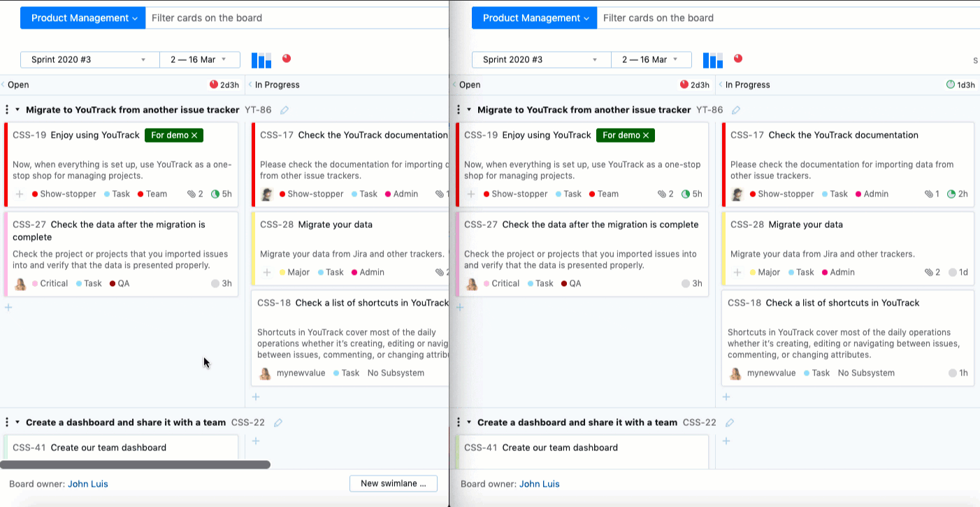
Task: Open the Product Management dropdown in left board
Action: click(x=83, y=18)
